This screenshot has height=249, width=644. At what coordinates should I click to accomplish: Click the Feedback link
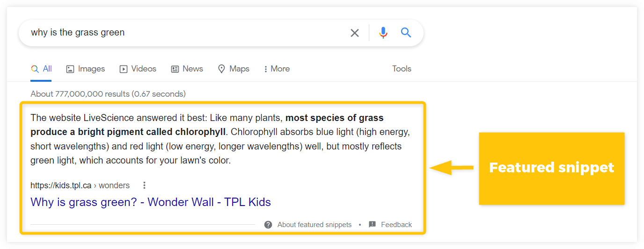click(x=396, y=225)
